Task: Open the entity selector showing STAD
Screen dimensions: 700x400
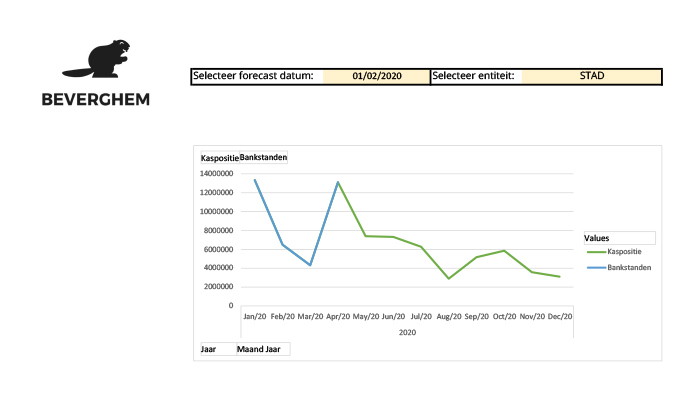Action: (591, 76)
